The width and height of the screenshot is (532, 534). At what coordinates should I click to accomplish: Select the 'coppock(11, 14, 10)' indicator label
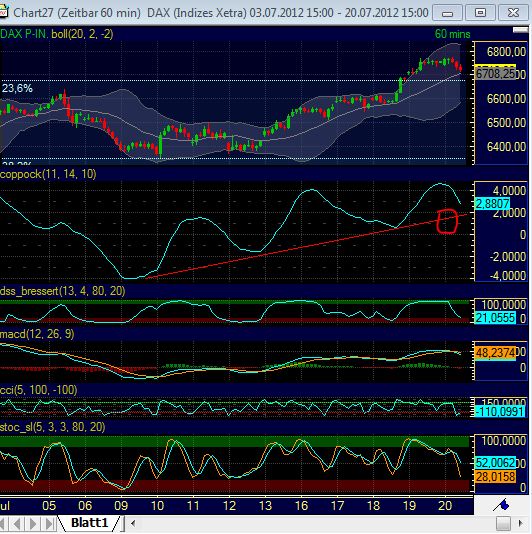[48, 174]
